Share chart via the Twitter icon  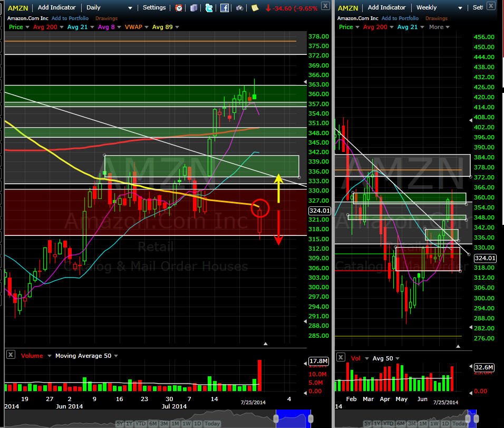(x=209, y=8)
